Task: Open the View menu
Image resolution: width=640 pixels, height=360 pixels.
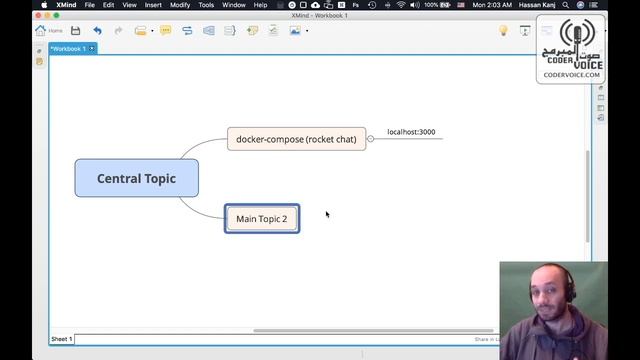Action: click(x=129, y=5)
